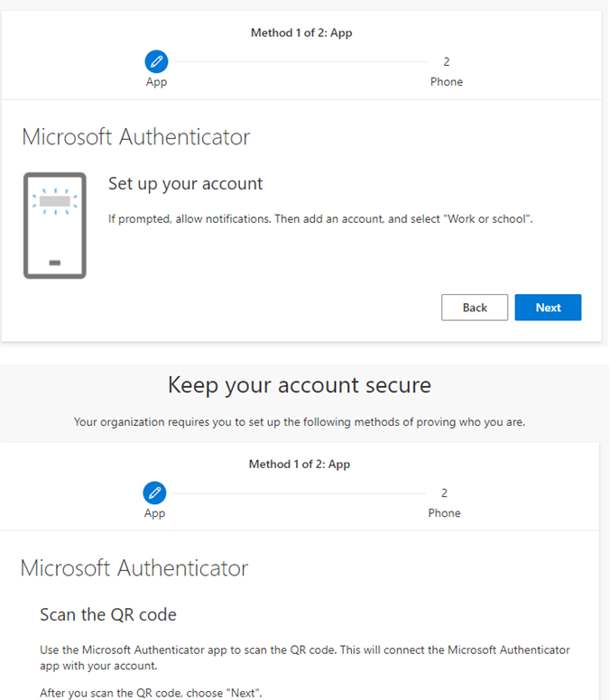The height and width of the screenshot is (700, 610).
Task: Click the Back button
Action: [x=475, y=308]
